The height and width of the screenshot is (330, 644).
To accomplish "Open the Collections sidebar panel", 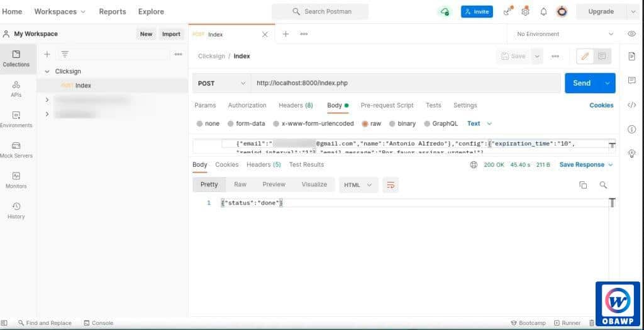I will tap(16, 59).
